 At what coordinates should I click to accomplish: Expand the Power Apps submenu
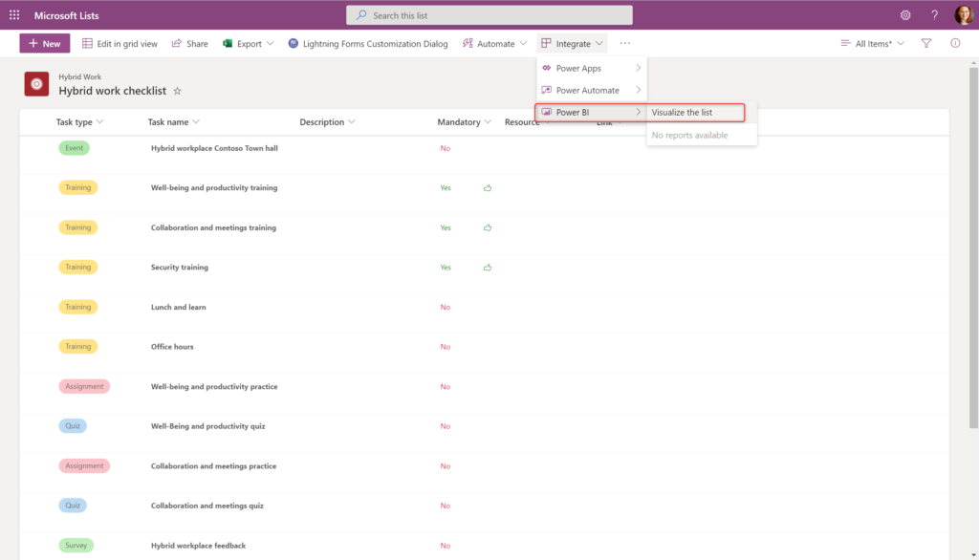pos(591,68)
